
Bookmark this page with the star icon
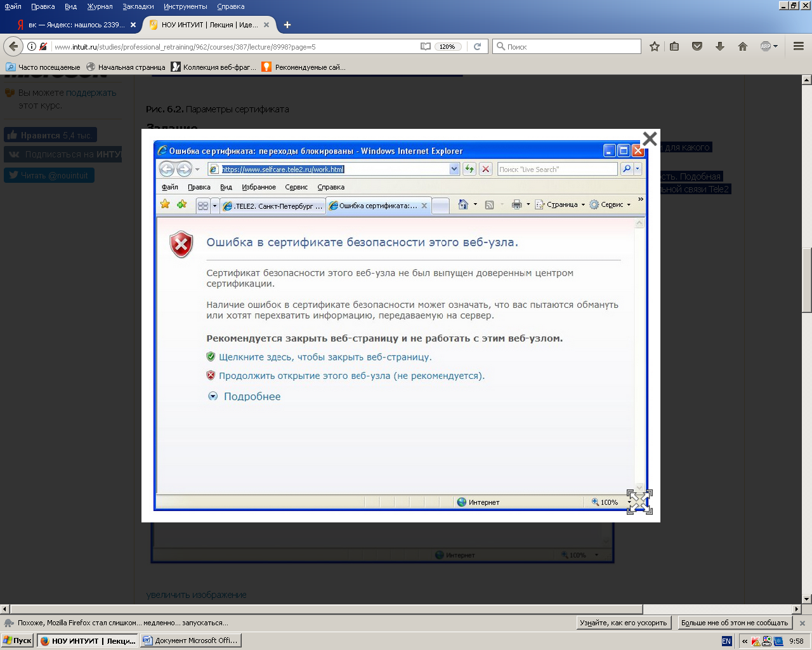click(x=655, y=46)
